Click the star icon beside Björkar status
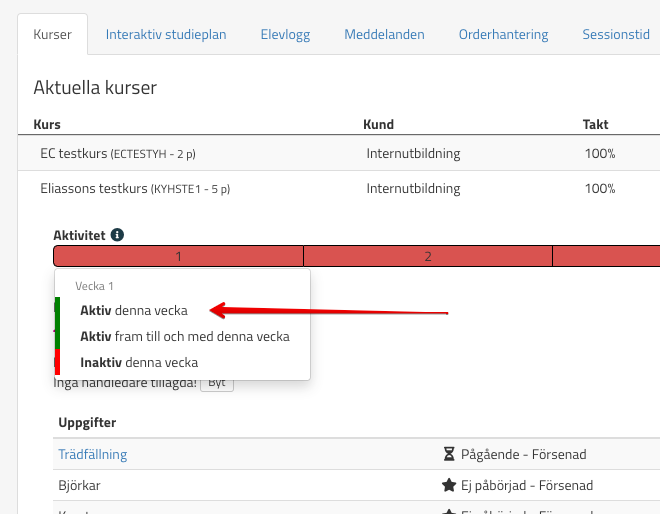Image resolution: width=660 pixels, height=514 pixels. [448, 485]
